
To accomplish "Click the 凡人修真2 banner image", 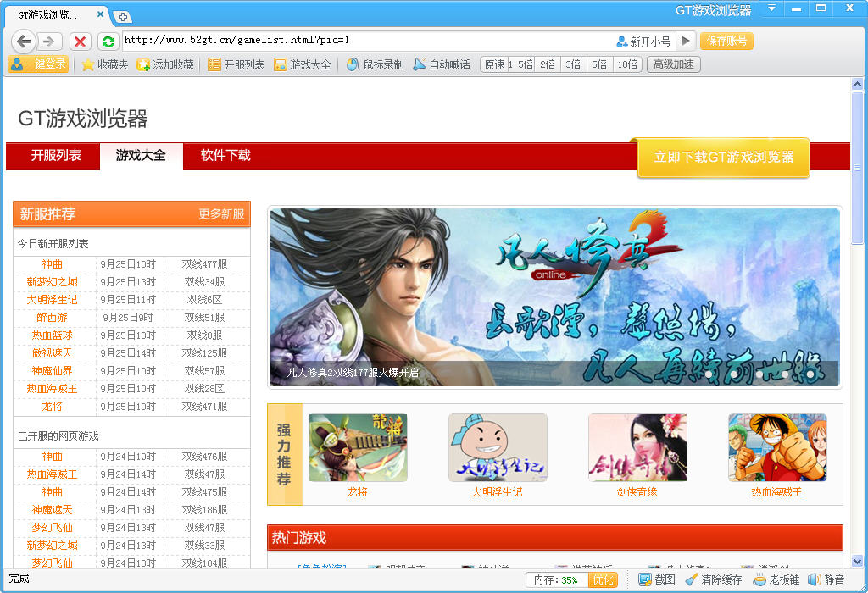I will pyautogui.click(x=554, y=297).
